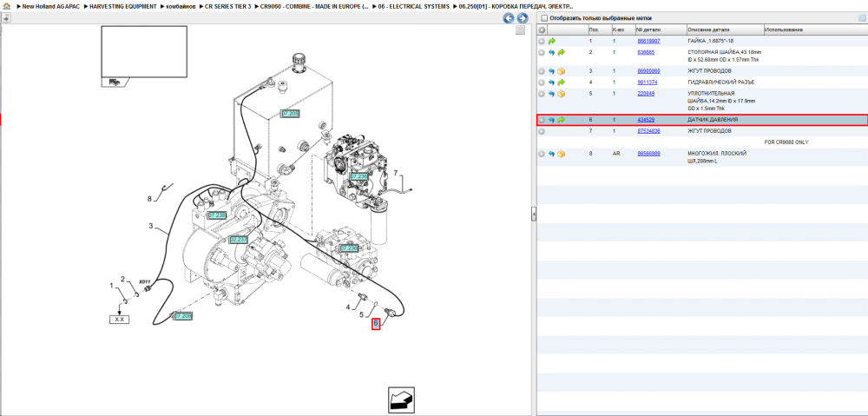
Task: Go to the previous illustration arrow
Action: pyautogui.click(x=508, y=18)
